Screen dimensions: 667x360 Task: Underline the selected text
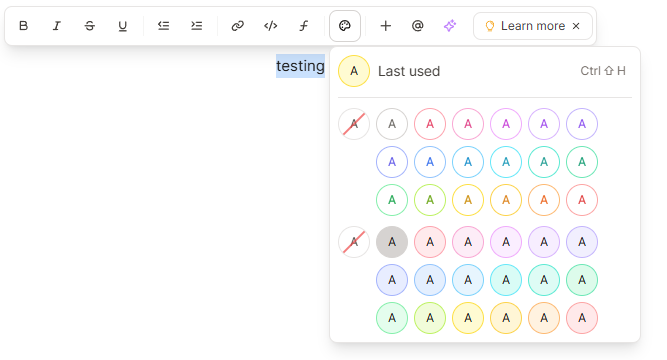pyautogui.click(x=123, y=26)
